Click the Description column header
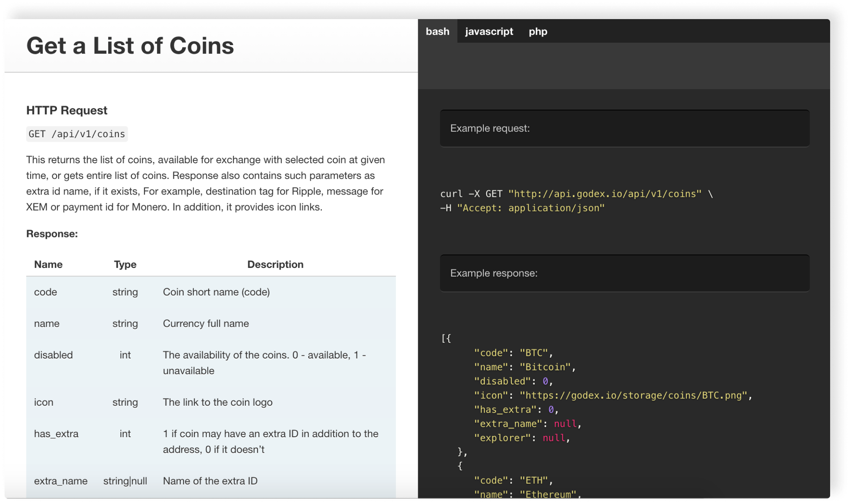The width and height of the screenshot is (850, 504). tap(275, 264)
